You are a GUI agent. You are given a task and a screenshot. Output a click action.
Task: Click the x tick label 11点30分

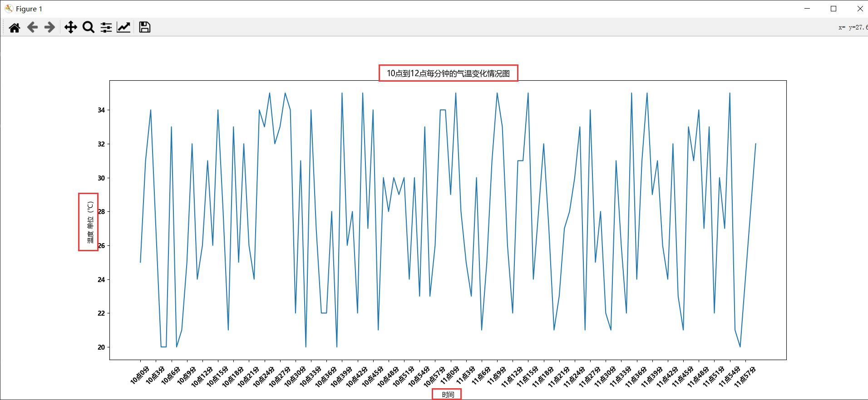[x=605, y=376]
